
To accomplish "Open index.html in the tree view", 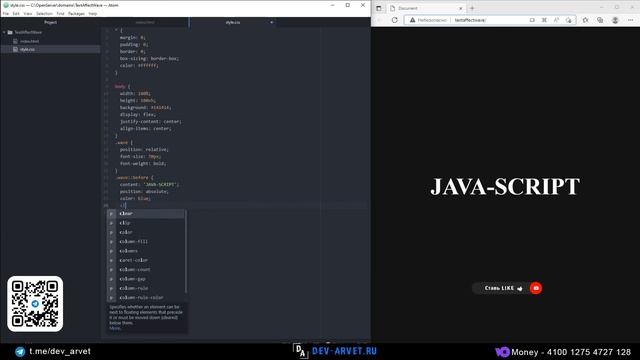I will (29, 41).
